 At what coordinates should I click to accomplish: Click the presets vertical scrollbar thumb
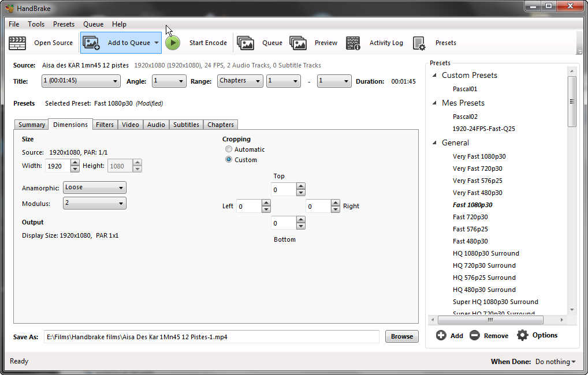coord(572,102)
